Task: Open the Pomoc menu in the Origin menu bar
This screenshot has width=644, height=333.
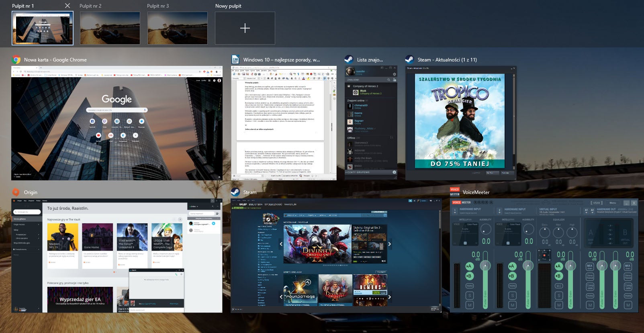Action: [45, 200]
